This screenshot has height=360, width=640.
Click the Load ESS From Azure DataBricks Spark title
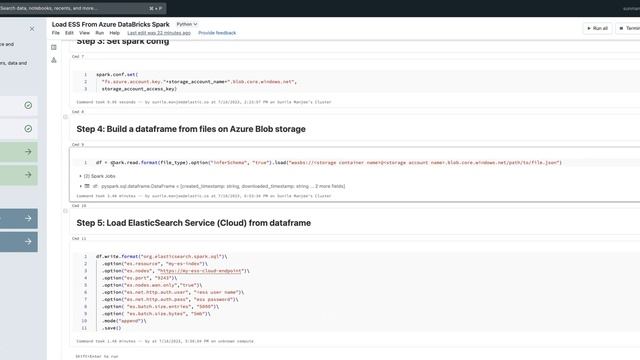[110, 24]
